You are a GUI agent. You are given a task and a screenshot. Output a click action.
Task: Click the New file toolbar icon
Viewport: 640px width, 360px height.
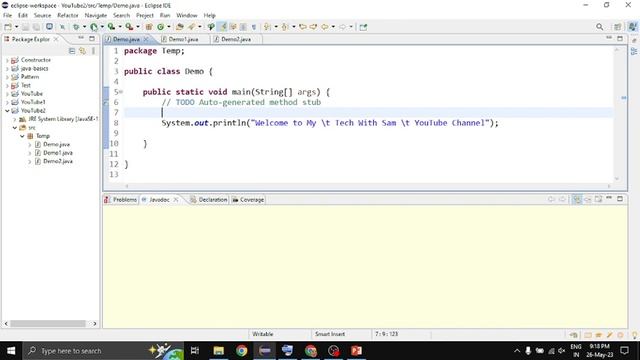(x=8, y=27)
